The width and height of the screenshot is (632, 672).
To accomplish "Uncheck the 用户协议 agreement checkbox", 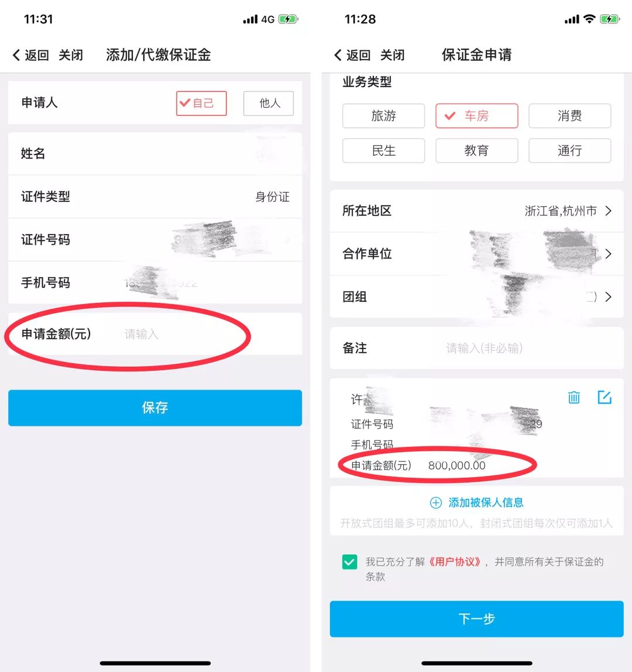I will click(349, 562).
